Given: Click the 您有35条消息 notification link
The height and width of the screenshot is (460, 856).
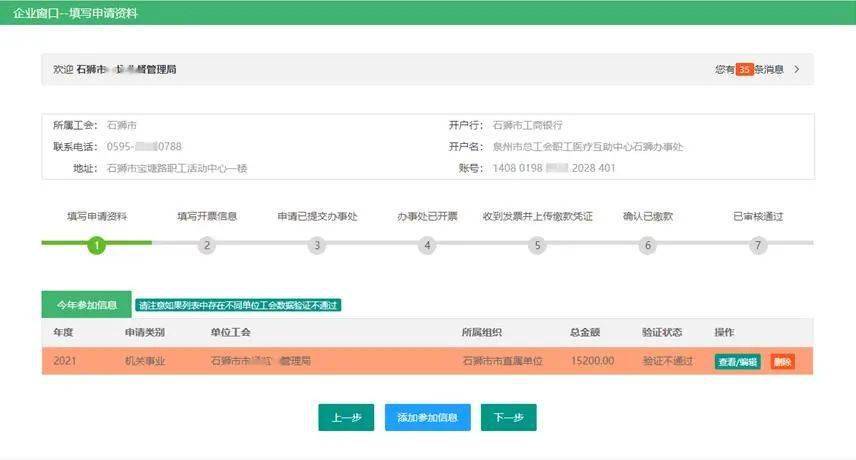Looking at the screenshot, I should click(x=749, y=69).
